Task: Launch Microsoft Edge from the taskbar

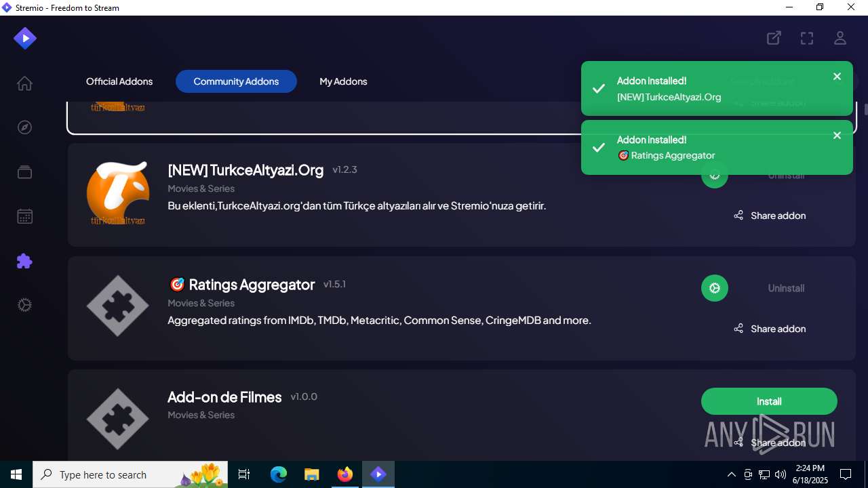Action: pos(279,474)
